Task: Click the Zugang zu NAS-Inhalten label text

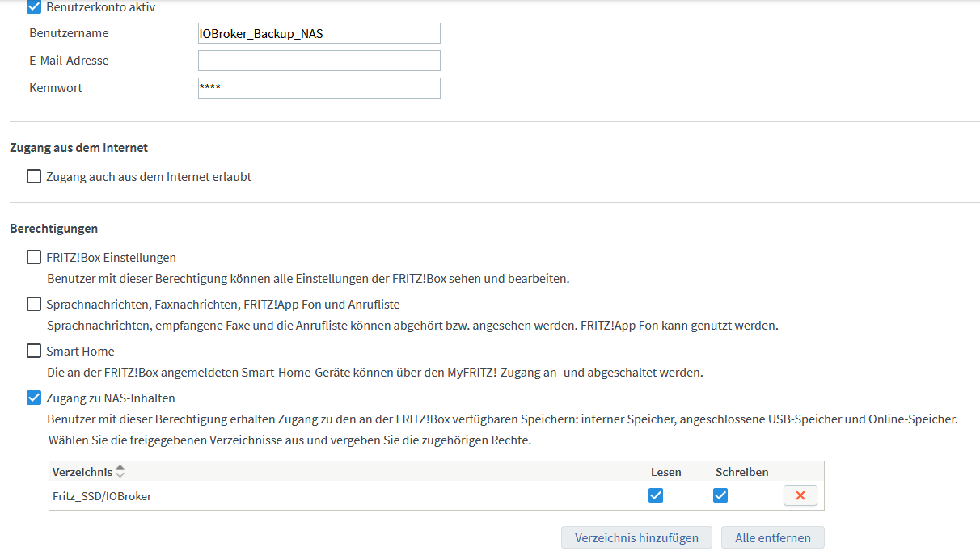Action: (111, 398)
